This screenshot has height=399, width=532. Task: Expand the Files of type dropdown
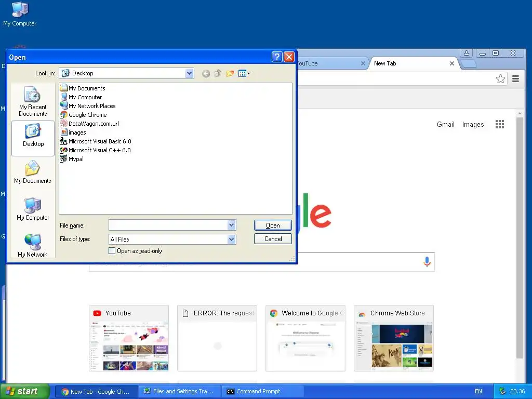231,239
